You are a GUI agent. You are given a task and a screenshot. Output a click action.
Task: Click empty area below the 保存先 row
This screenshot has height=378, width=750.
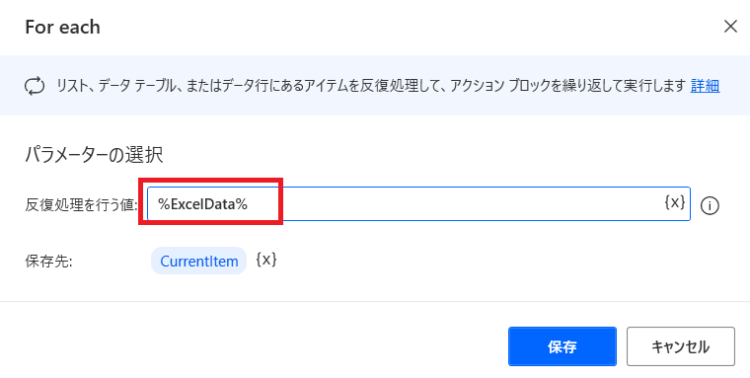click(x=375, y=288)
